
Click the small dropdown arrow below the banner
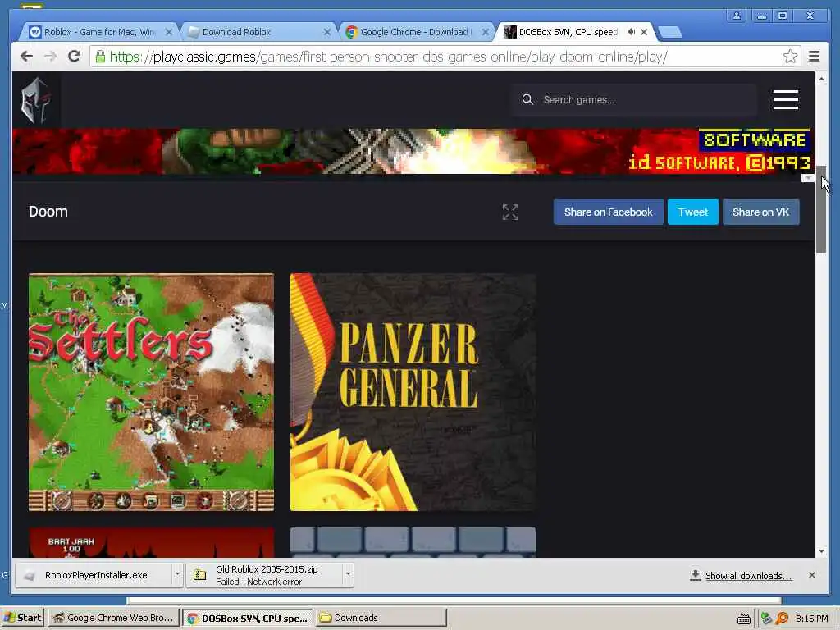807,178
